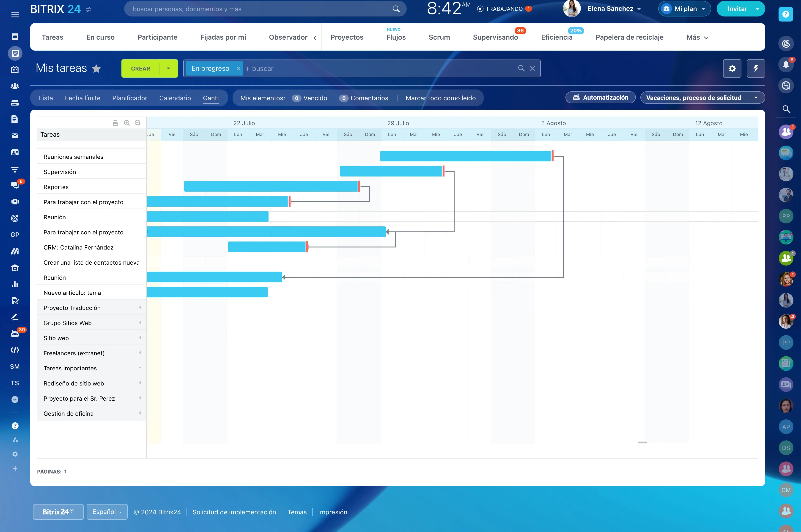Print the Gantt chart
Screen dimensions: 801x532
(x=115, y=122)
